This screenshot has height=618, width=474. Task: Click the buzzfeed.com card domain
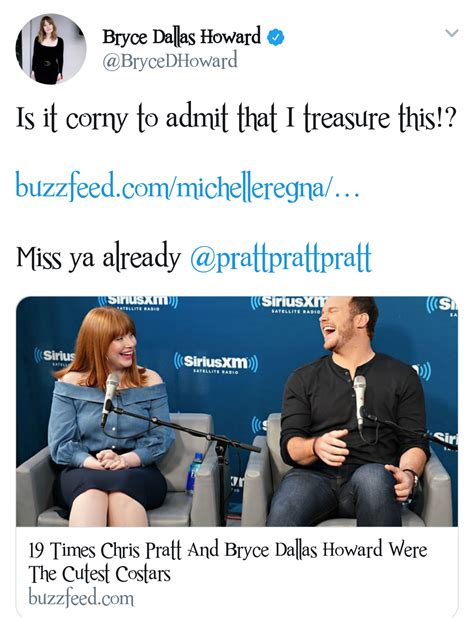tap(81, 597)
